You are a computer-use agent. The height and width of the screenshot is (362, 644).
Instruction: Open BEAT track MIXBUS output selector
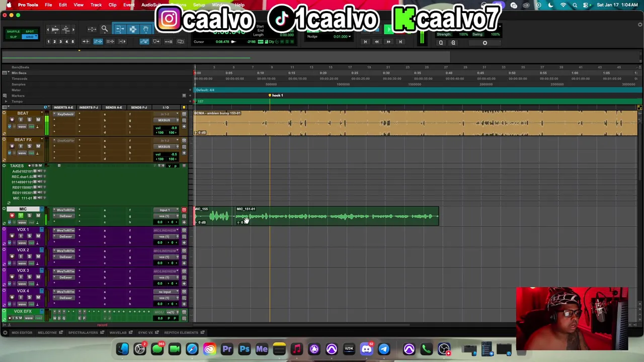pos(166,120)
